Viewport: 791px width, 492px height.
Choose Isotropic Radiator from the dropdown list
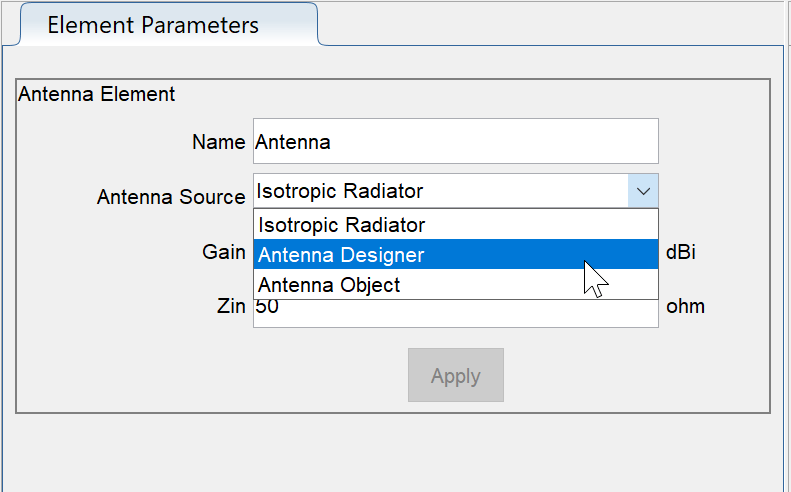point(341,225)
